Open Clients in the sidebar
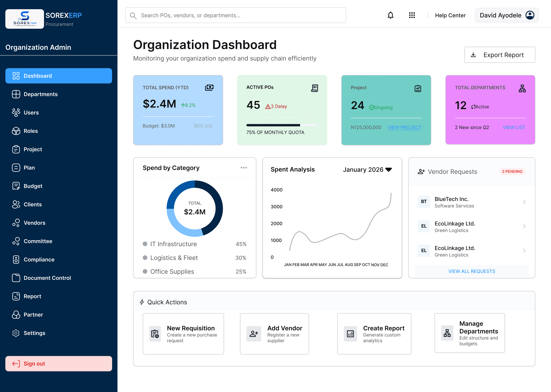The width and height of the screenshot is (551, 392). coord(59,204)
